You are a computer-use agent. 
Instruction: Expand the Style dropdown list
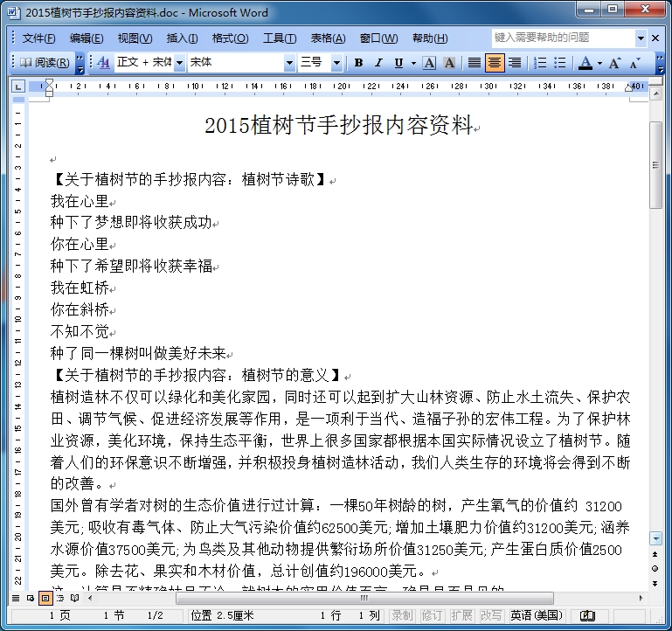pos(179,63)
